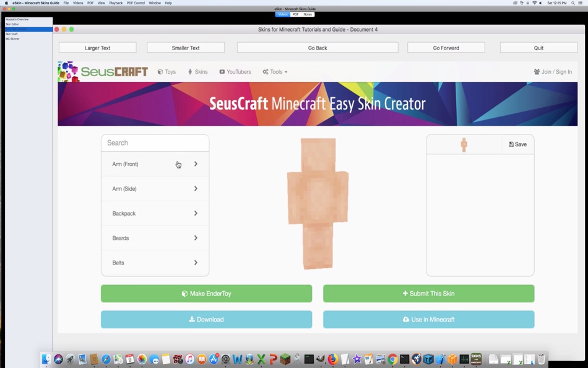This screenshot has width=588, height=368.
Task: Select MC Skinner in sidebar
Action: [28, 38]
